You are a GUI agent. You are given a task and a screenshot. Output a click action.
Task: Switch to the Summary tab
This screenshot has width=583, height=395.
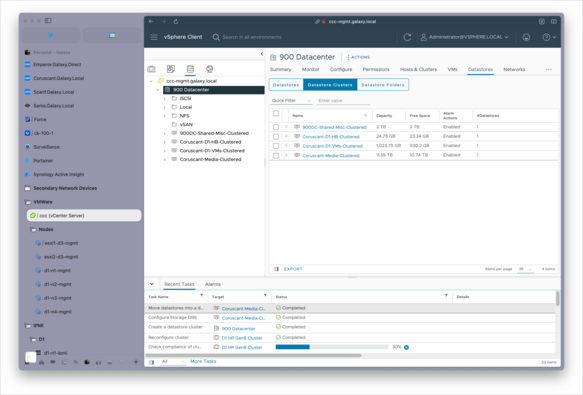280,70
